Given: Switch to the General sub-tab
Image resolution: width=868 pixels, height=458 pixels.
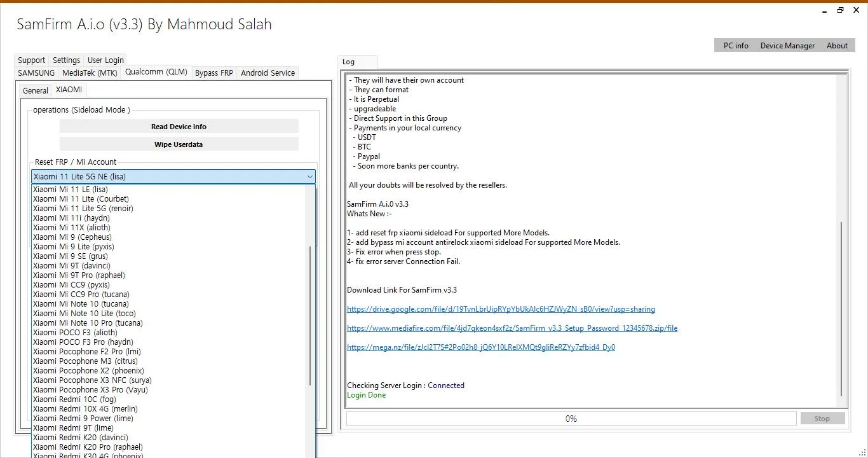Looking at the screenshot, I should tap(36, 91).
